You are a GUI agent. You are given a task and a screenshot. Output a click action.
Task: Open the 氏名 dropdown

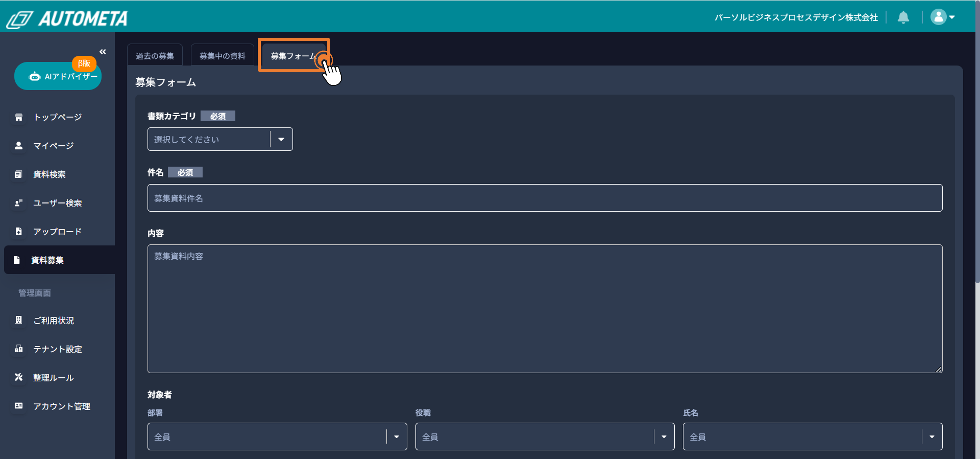(x=813, y=436)
